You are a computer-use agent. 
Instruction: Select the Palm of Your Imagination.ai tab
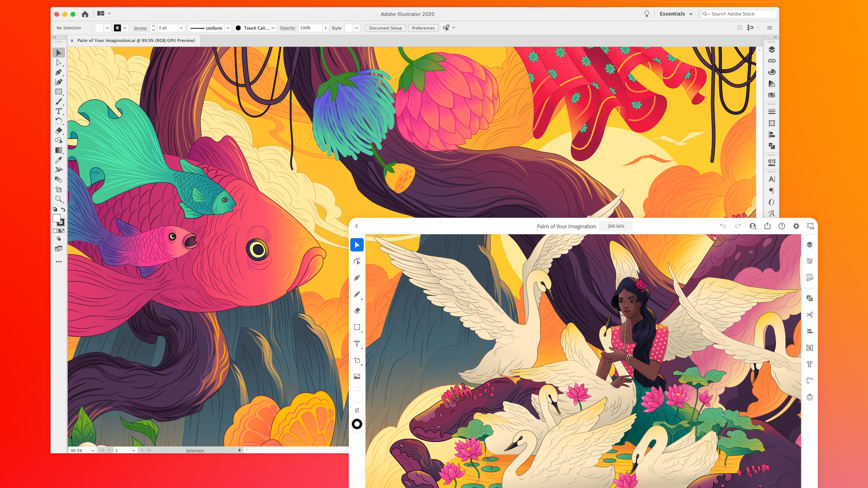[x=136, y=40]
